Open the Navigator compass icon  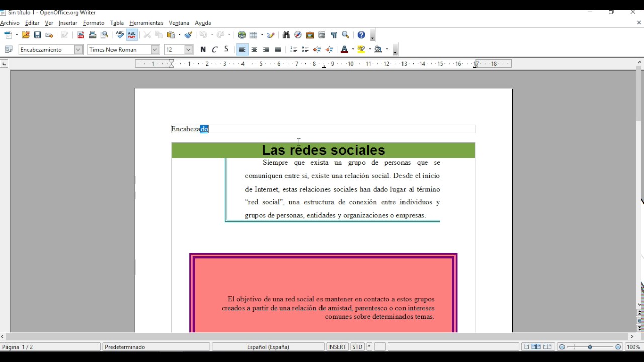[x=298, y=35]
